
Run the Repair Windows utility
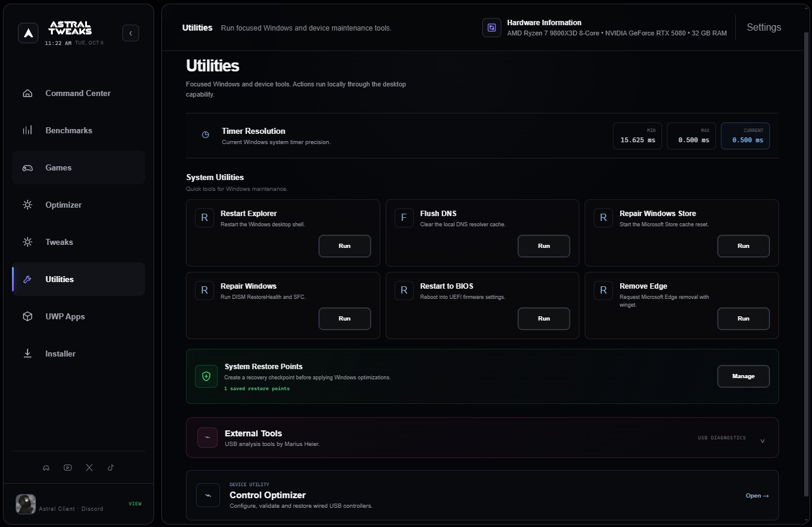point(345,319)
